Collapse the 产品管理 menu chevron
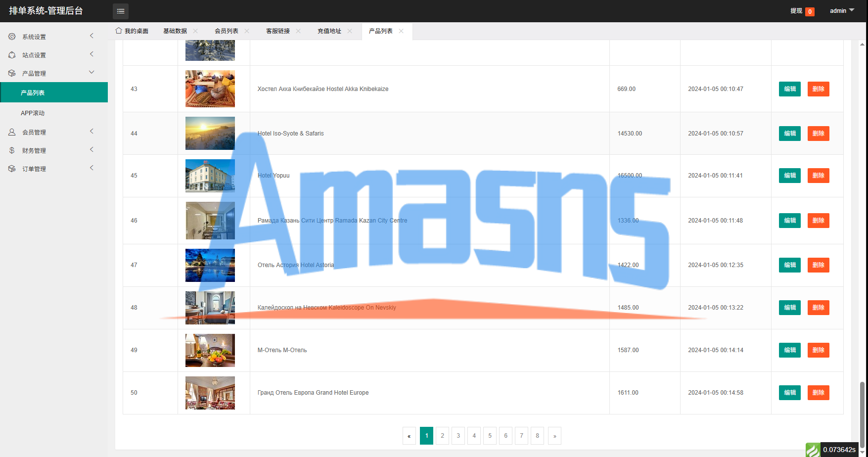The width and height of the screenshot is (868, 457). coord(91,72)
